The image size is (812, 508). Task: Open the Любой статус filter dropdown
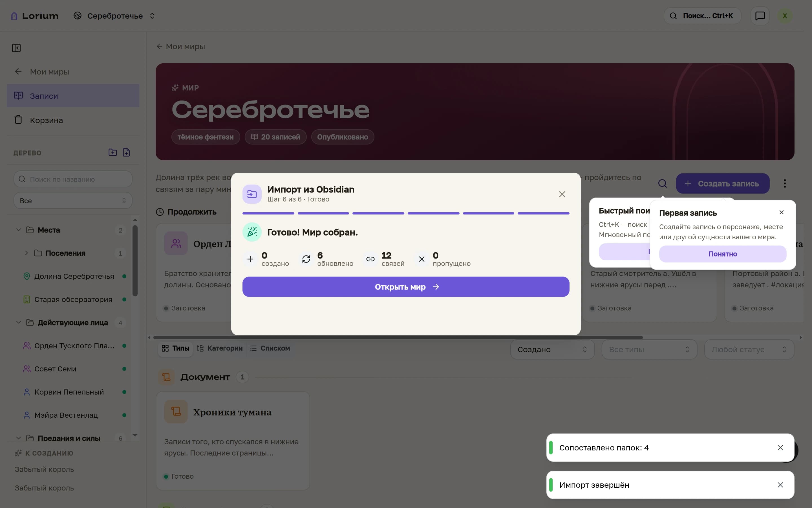(749, 349)
